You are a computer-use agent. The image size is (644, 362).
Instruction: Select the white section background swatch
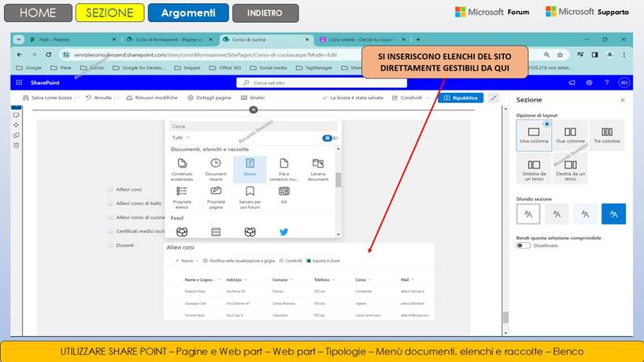528,214
